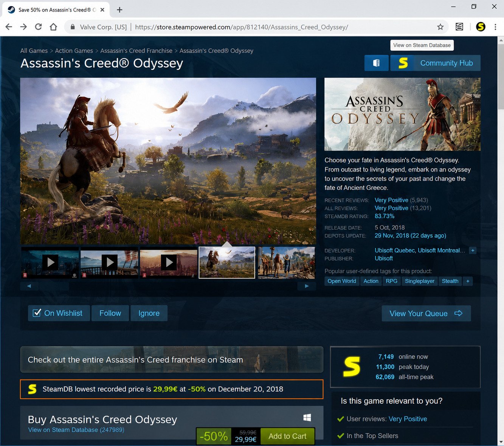Click the browser forward arrow
The width and height of the screenshot is (504, 446).
pos(23,27)
